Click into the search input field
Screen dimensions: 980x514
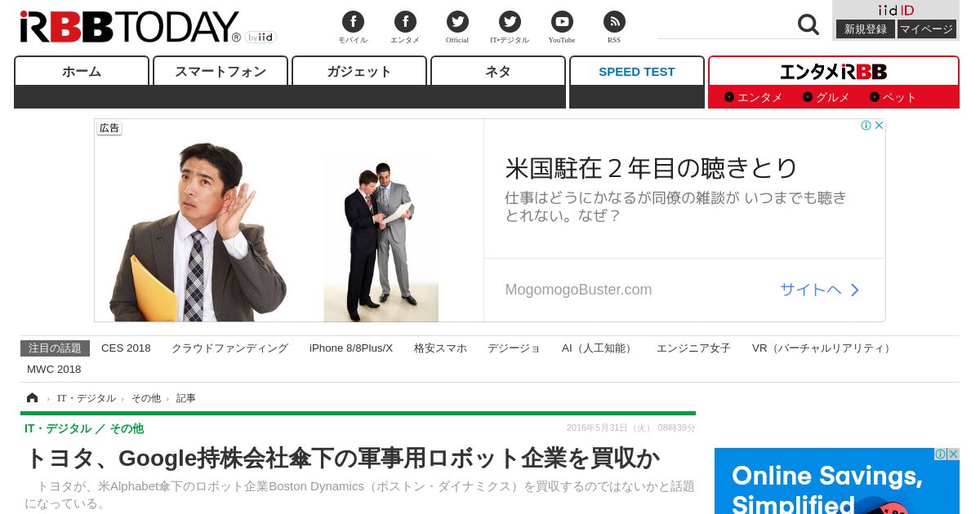[x=725, y=24]
